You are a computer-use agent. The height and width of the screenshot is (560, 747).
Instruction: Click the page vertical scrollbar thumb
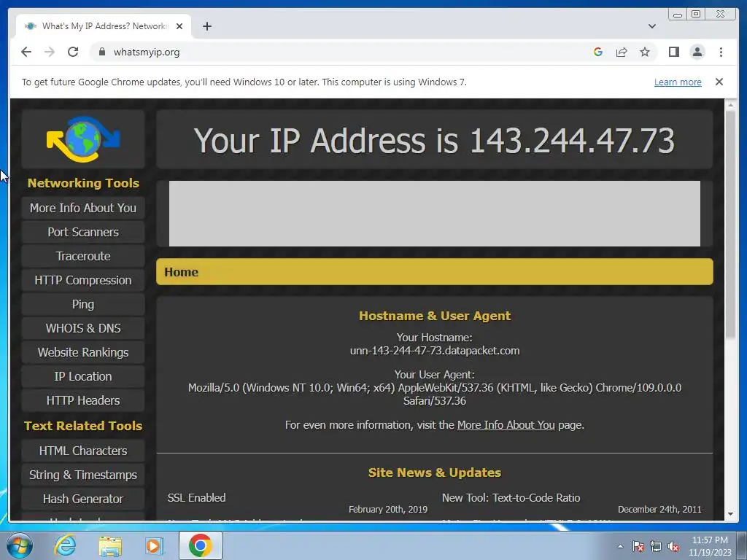coord(730,224)
